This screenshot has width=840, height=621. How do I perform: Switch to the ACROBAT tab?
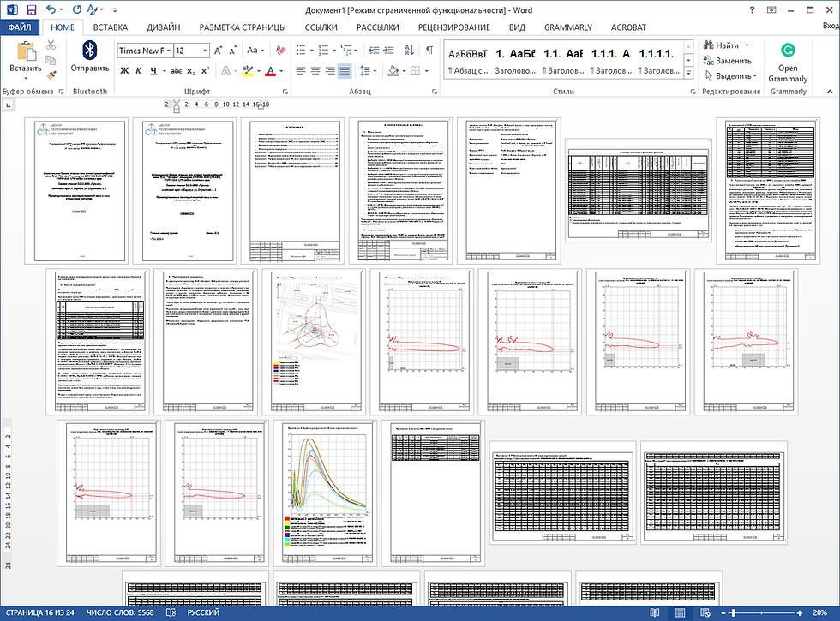628,27
